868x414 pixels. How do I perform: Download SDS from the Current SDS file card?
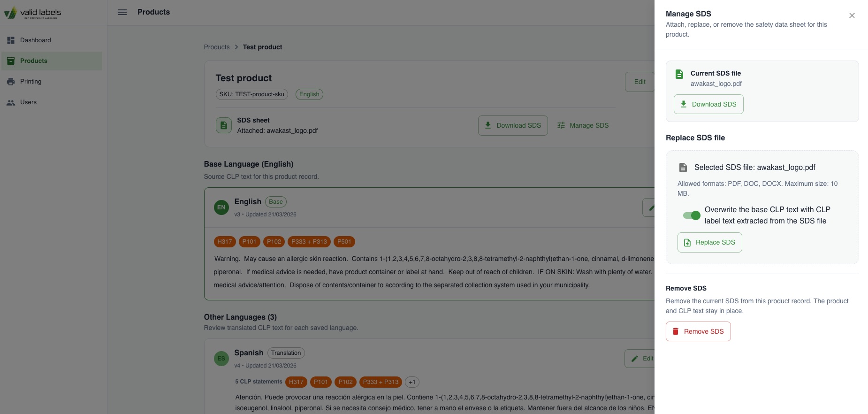(x=708, y=104)
